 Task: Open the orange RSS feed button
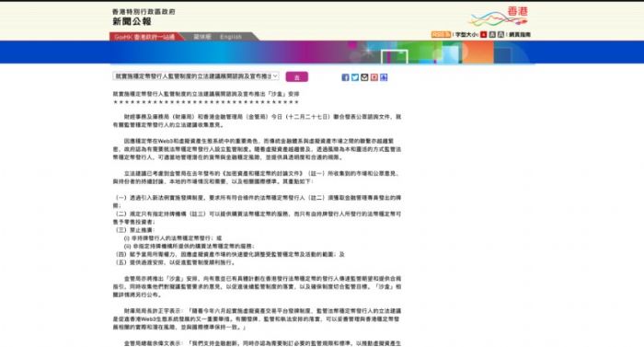(441, 35)
